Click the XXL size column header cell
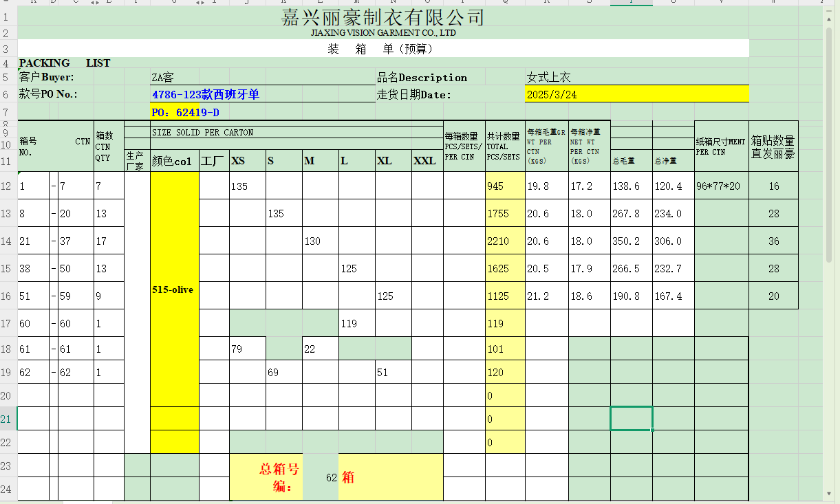This screenshot has height=504, width=840. point(427,161)
